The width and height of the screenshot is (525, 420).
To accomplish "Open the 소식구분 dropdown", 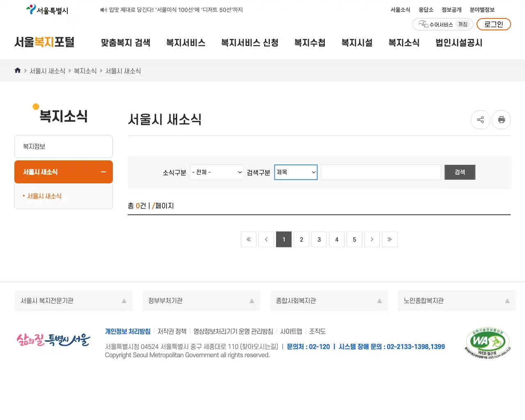I will (217, 172).
